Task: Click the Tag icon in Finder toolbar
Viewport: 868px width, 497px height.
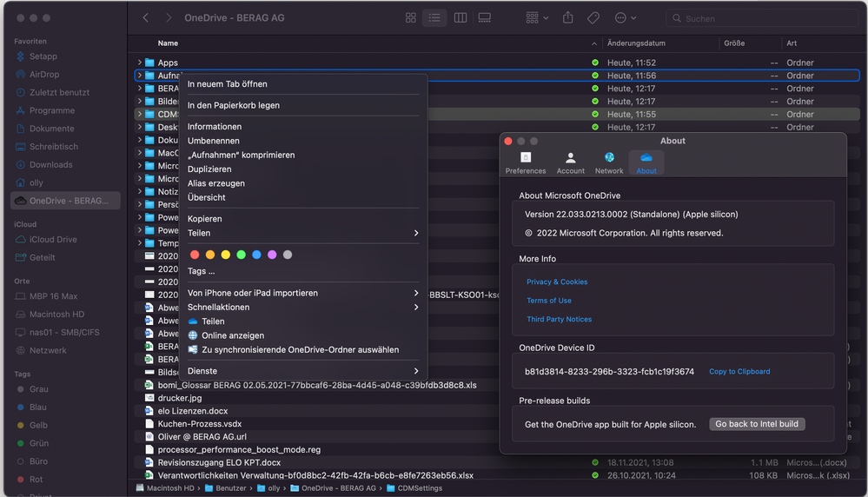Action: pos(593,18)
